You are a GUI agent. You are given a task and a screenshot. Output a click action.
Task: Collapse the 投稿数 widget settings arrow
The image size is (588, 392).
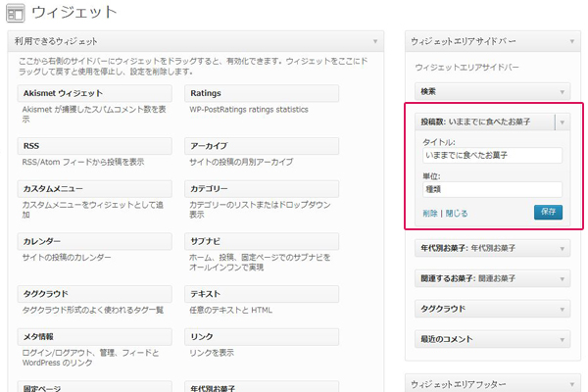click(563, 122)
